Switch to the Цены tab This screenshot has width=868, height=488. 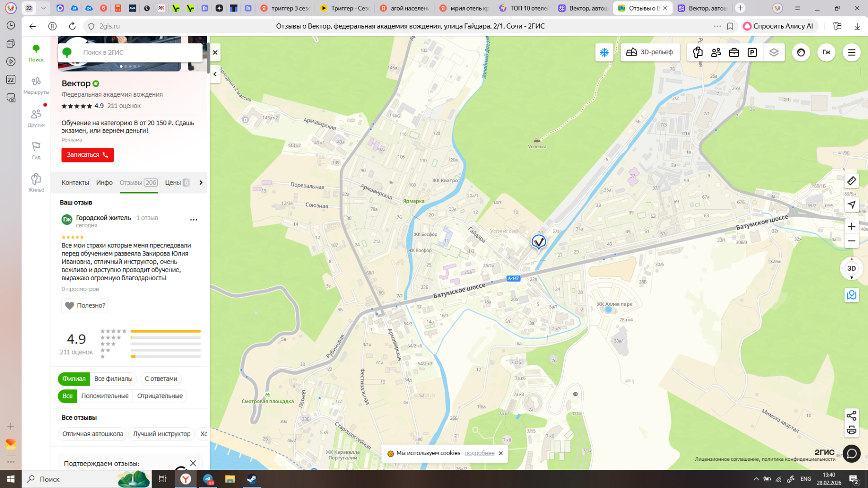pyautogui.click(x=173, y=183)
